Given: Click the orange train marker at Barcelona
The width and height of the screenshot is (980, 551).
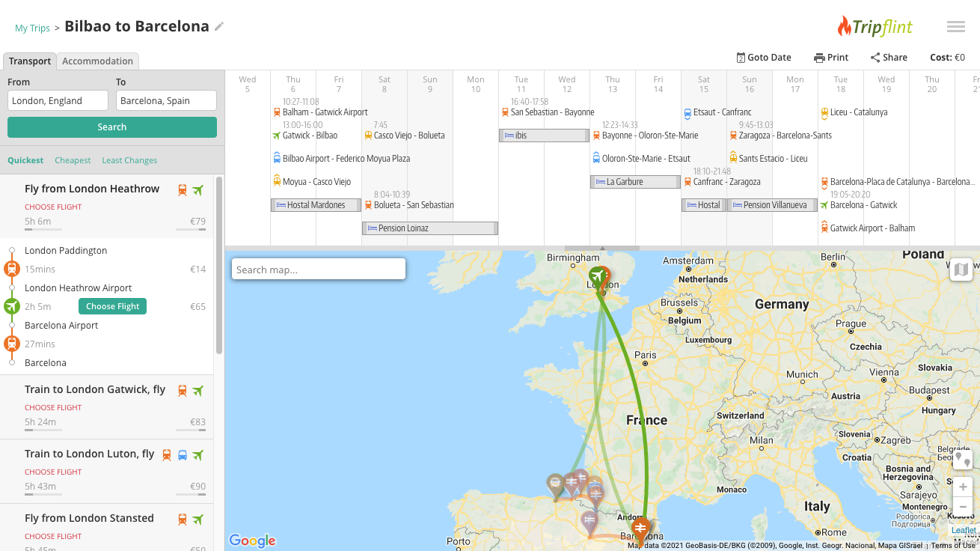Looking at the screenshot, I should 640,529.
